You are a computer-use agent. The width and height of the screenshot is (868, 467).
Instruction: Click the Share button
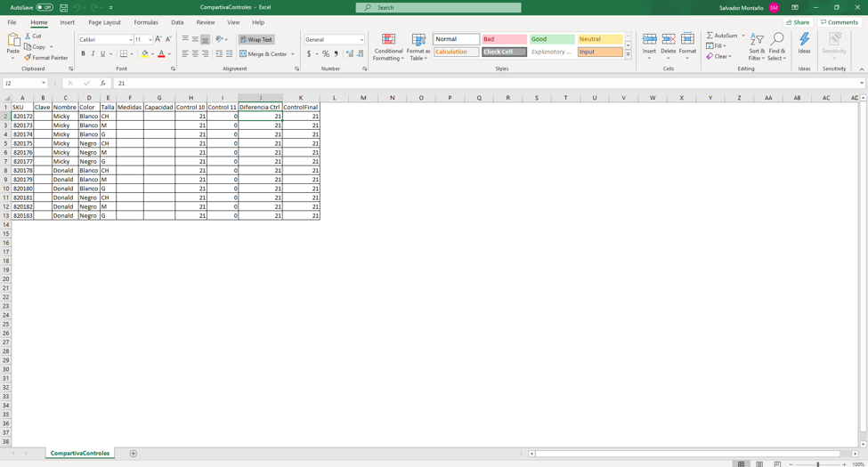point(798,23)
